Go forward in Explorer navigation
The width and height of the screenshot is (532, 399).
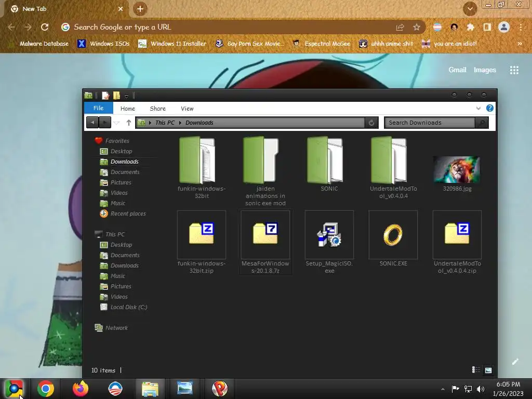(x=105, y=123)
